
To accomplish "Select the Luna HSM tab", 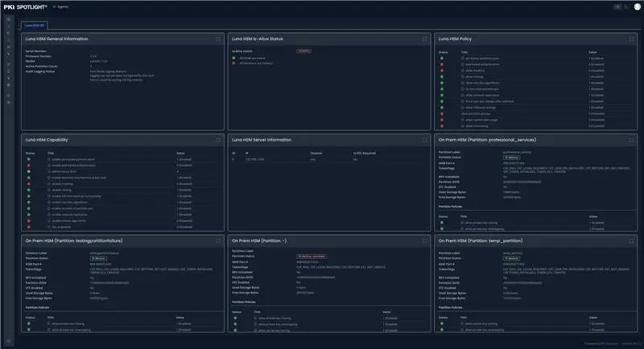I will click(34, 26).
